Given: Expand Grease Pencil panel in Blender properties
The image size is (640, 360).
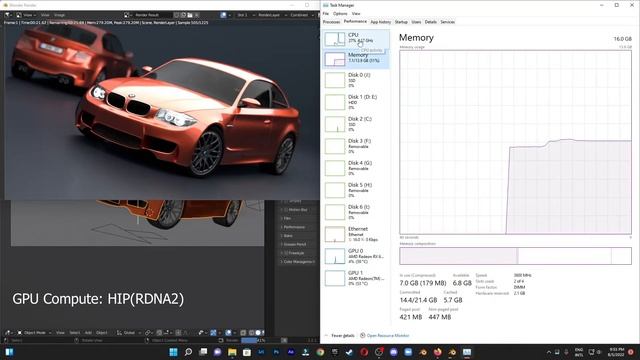Looking at the screenshot, I should [298, 244].
